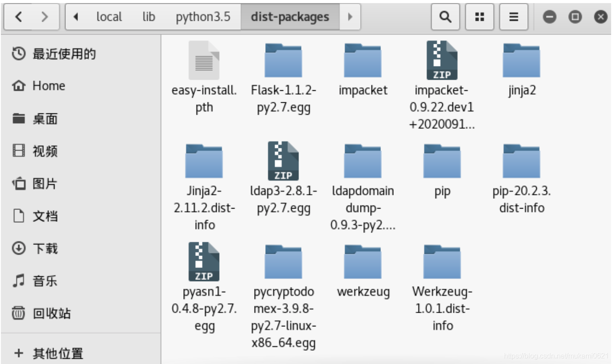Select the pyasn1-0.4.8-py2.7.egg archive icon
612x364 pixels.
coord(204,262)
